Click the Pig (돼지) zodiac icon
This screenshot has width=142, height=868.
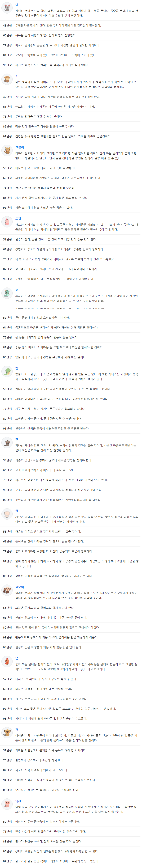[7, 804]
